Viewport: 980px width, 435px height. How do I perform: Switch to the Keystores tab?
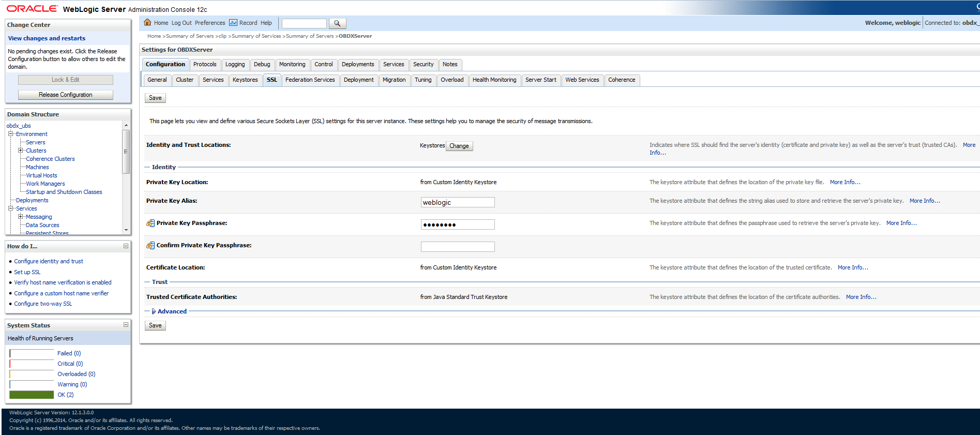245,80
